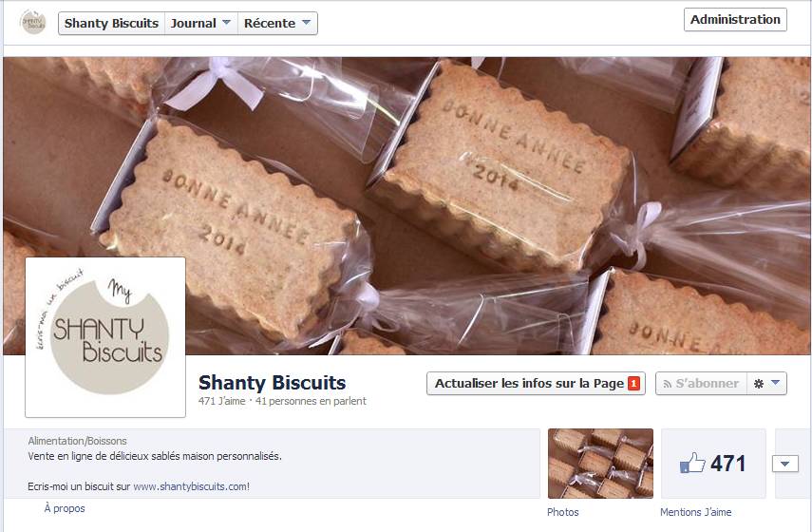The width and height of the screenshot is (812, 532).
Task: Click the RSS icon in S'abonner button
Action: 667,384
